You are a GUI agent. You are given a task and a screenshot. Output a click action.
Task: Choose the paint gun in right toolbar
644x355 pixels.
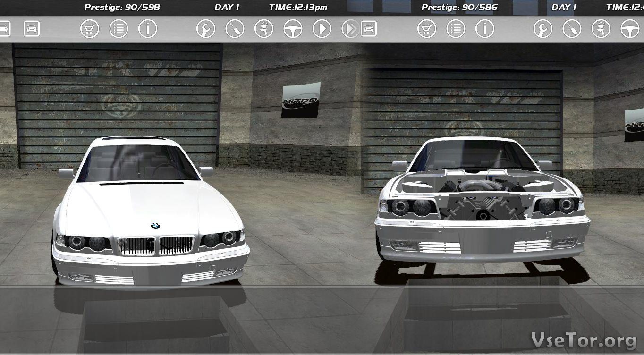[x=601, y=29]
